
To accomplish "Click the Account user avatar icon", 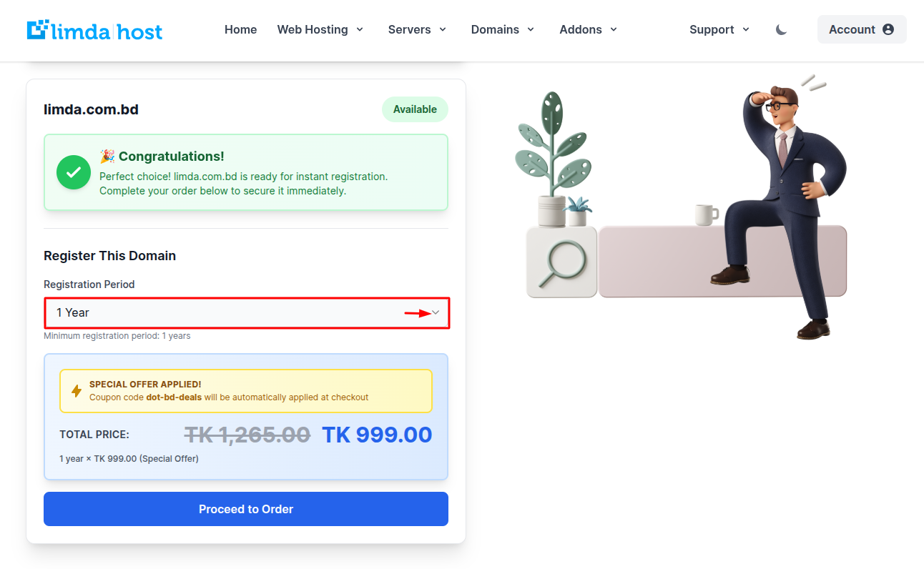I will tap(888, 29).
